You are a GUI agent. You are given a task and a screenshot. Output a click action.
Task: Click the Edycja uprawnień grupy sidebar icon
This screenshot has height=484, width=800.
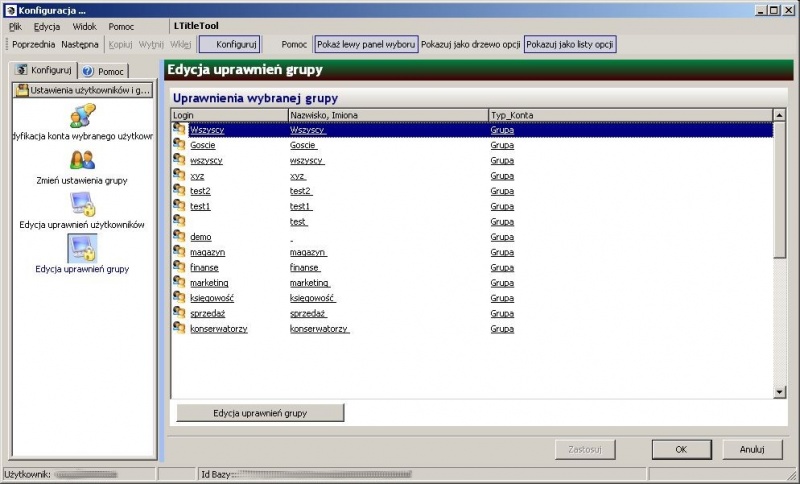pos(83,248)
